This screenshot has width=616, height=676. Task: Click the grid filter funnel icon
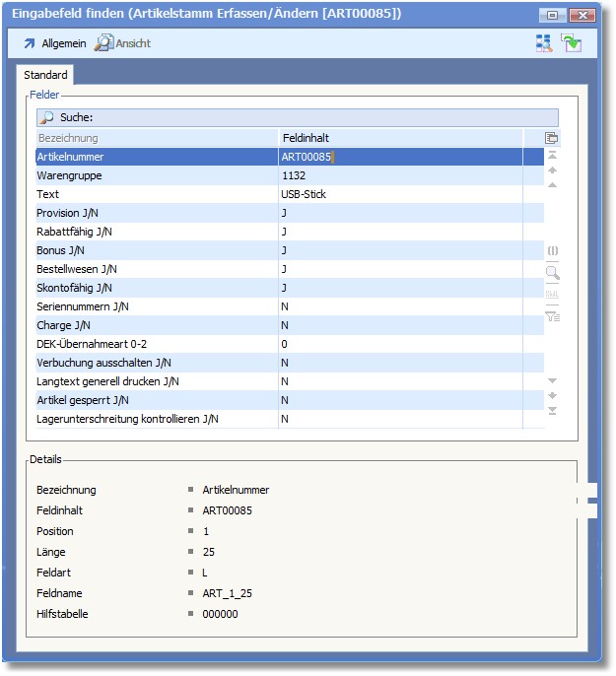click(552, 316)
